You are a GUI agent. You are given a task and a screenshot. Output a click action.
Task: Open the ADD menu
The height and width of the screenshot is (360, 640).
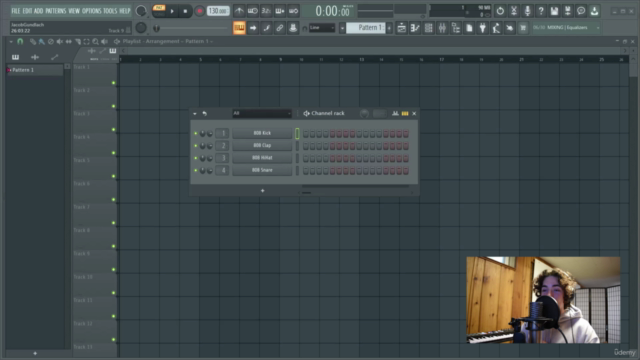[x=38, y=11]
